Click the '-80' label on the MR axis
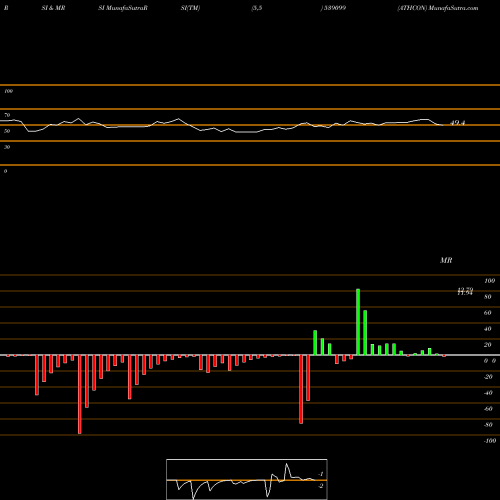Screen dimensions: 500x500 [x=488, y=425]
